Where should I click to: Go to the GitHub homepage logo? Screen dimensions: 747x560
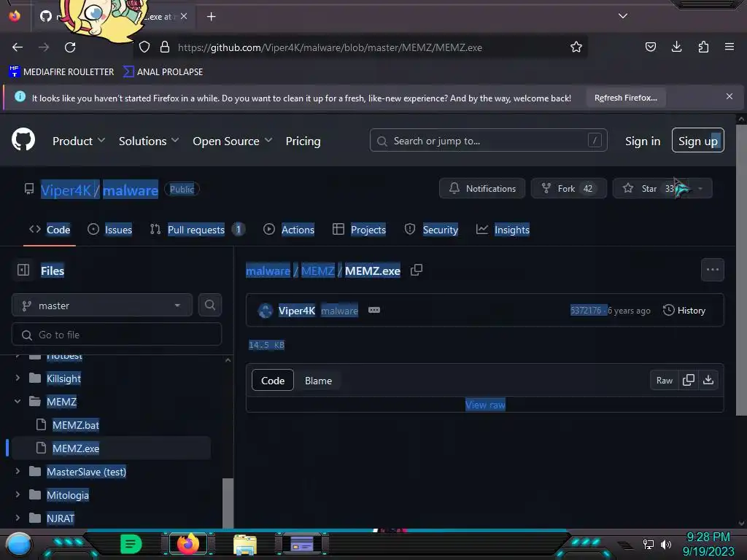23,140
